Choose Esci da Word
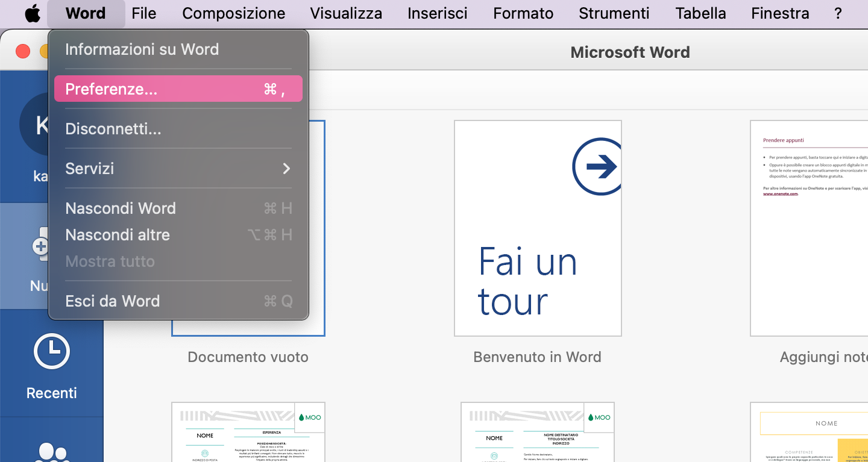 point(178,301)
